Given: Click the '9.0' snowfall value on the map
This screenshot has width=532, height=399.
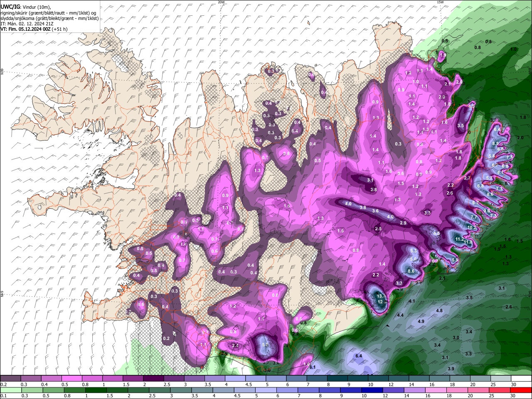Looking at the screenshot, I should click(x=487, y=211).
